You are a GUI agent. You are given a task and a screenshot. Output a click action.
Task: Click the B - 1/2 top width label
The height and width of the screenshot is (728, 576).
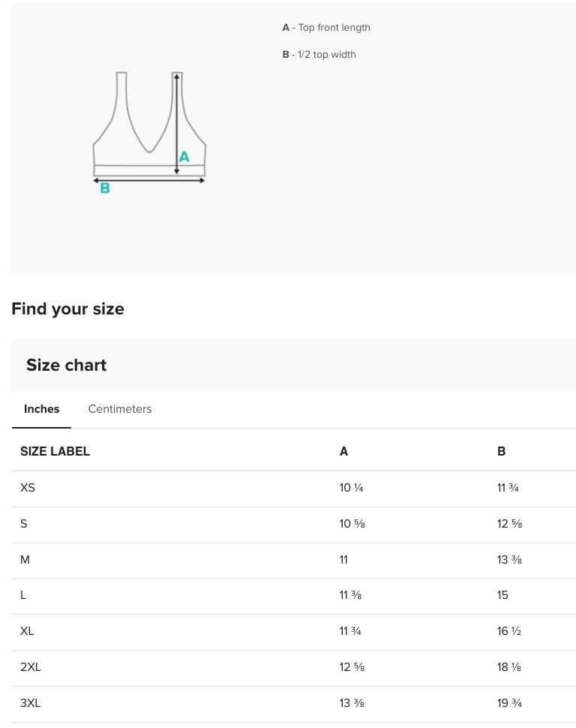coord(319,54)
